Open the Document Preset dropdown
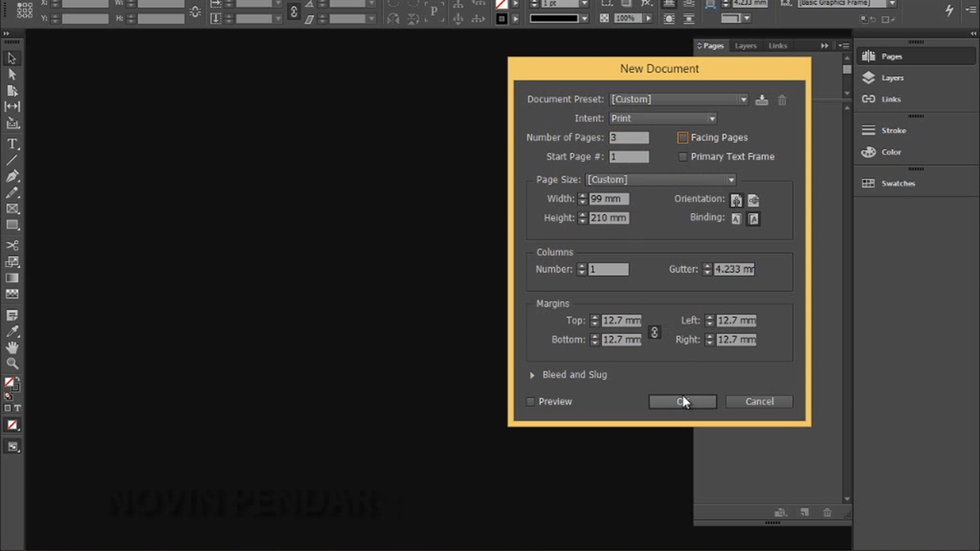 tap(678, 99)
